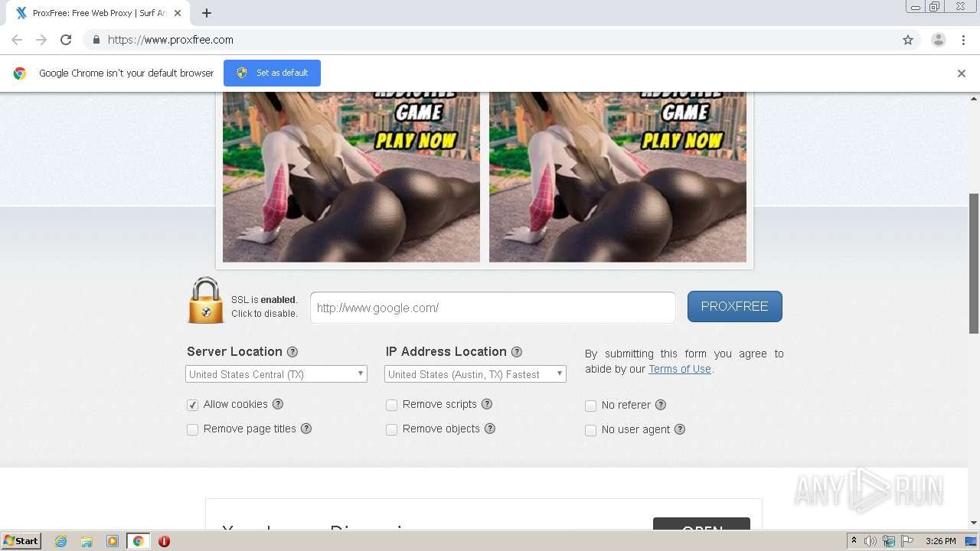Enable Remove page titles checkbox
This screenshot has height=551, width=980.
click(x=193, y=429)
